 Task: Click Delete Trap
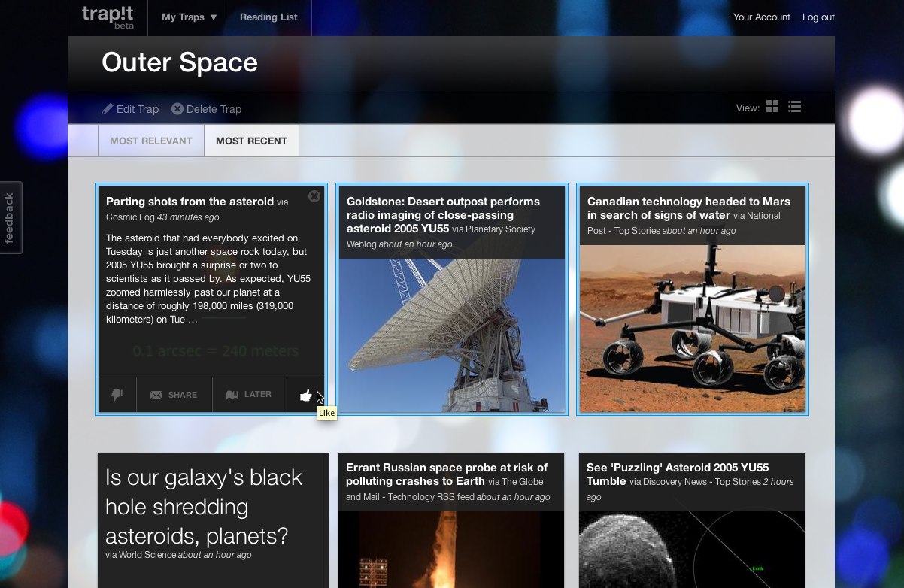tap(207, 109)
